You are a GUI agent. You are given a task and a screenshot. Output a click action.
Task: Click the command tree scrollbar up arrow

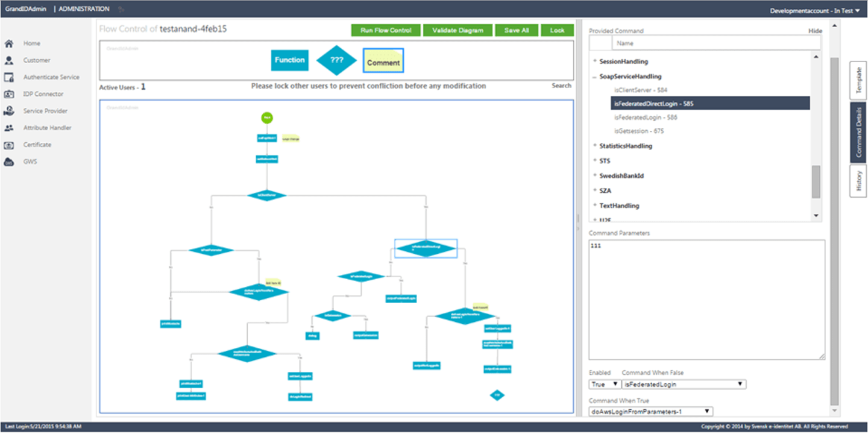816,57
